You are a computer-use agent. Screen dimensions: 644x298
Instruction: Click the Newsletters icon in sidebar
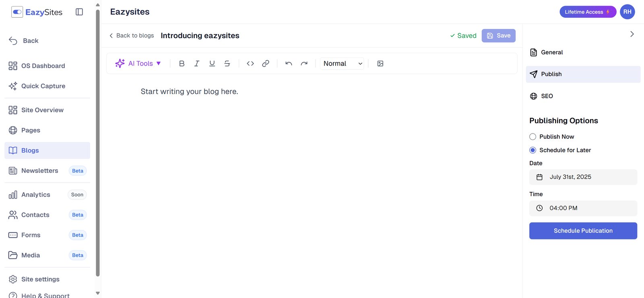click(13, 171)
